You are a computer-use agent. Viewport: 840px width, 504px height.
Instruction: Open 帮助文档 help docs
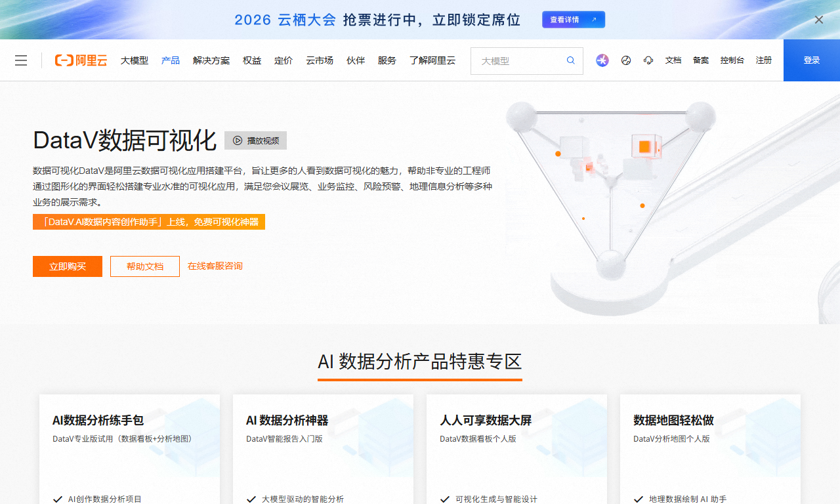point(145,266)
